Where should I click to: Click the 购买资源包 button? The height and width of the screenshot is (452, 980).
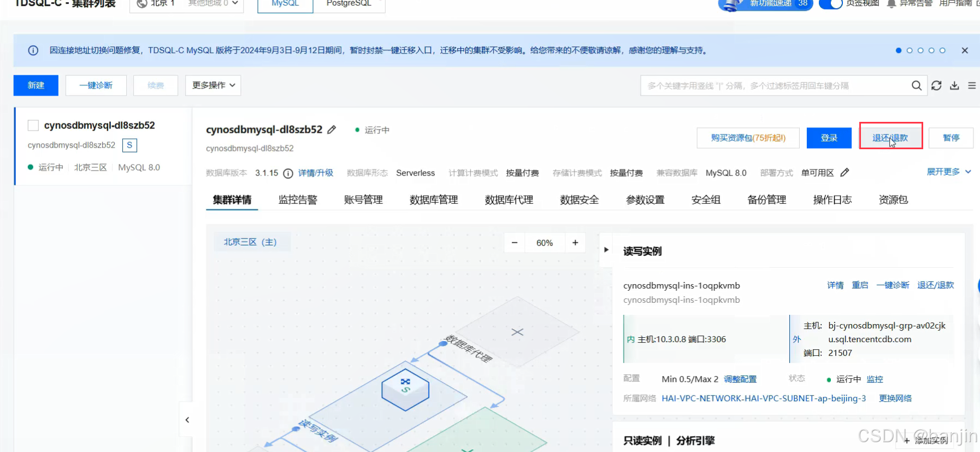tap(748, 138)
